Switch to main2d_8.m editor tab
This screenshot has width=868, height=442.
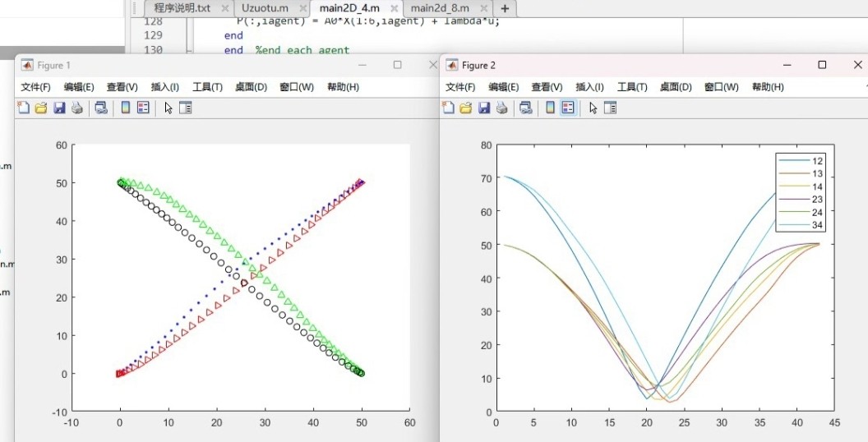tap(440, 7)
